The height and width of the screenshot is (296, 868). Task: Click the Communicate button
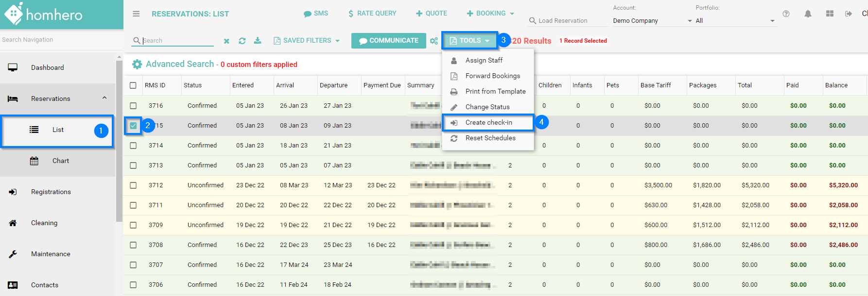click(389, 41)
